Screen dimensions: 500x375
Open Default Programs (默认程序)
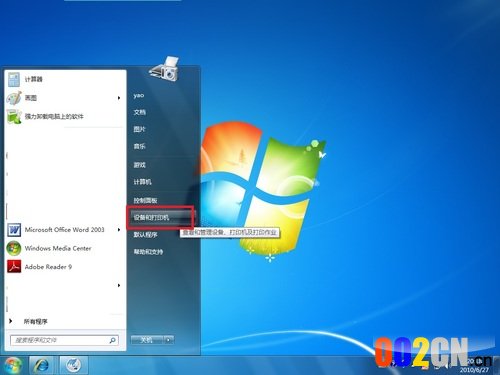coord(146,235)
